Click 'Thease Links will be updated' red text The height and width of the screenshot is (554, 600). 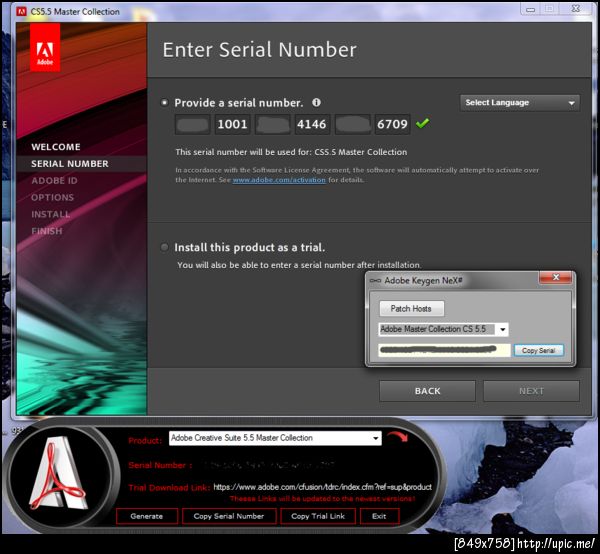tap(322, 499)
